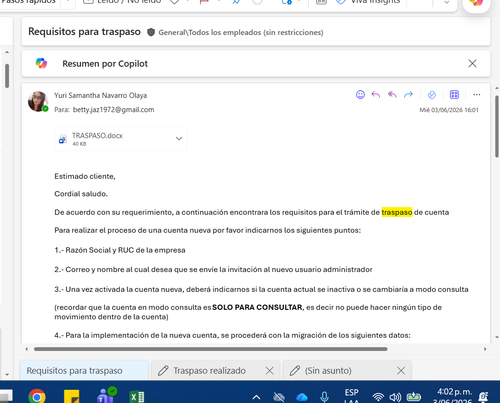Screen dimensions: 500x403
Task: Click the scroll-down arrow of the message pane
Action: click(497, 337)
